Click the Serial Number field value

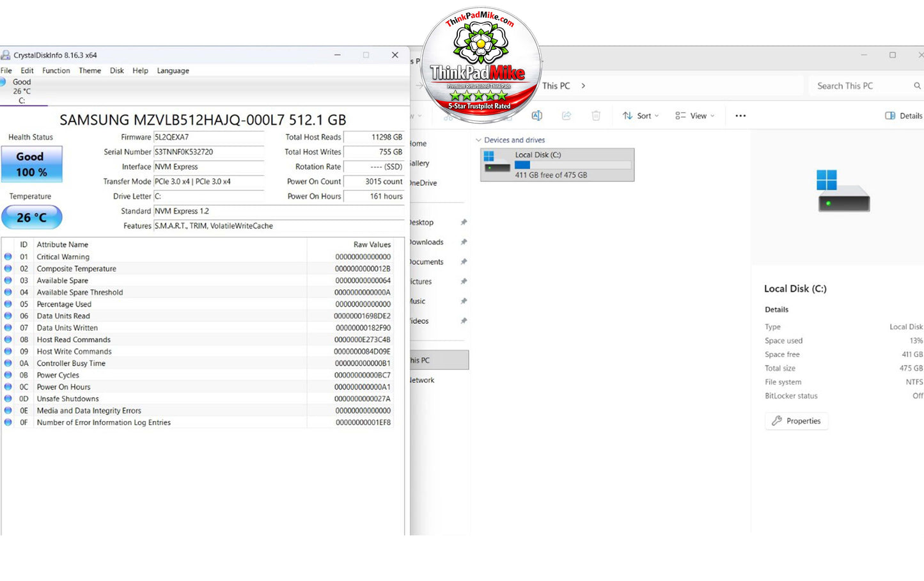[x=208, y=152]
